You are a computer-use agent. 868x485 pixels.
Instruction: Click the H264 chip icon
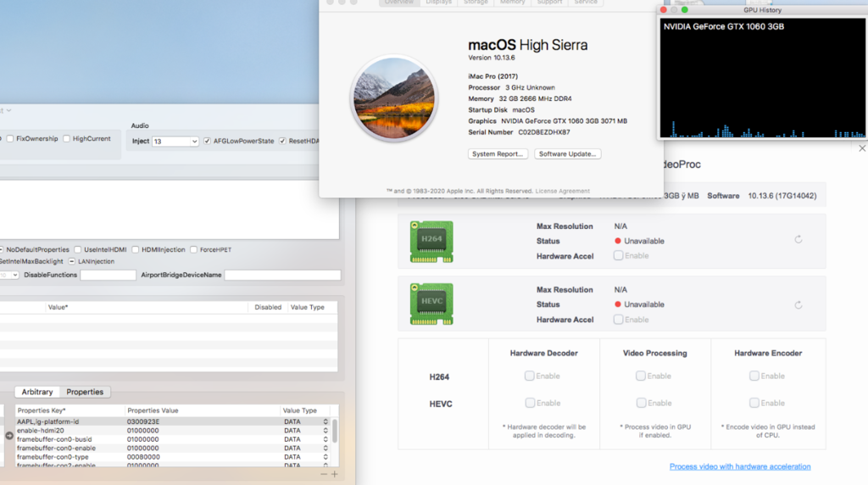(x=432, y=241)
